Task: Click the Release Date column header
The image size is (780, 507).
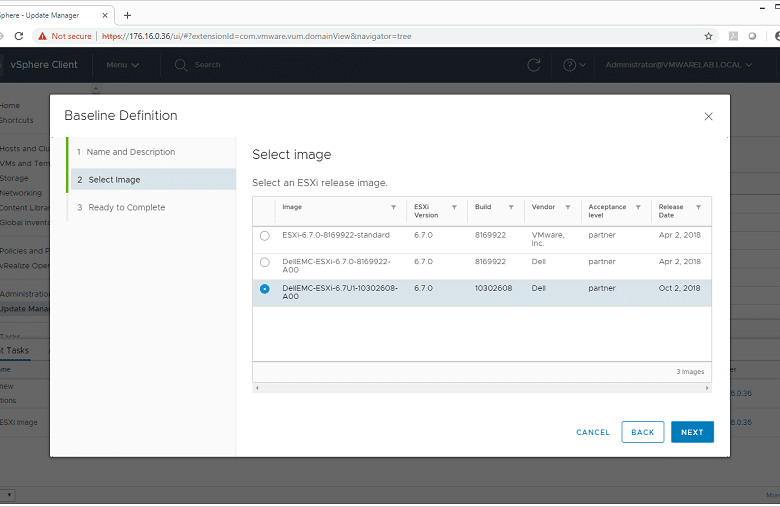Action: point(671,211)
